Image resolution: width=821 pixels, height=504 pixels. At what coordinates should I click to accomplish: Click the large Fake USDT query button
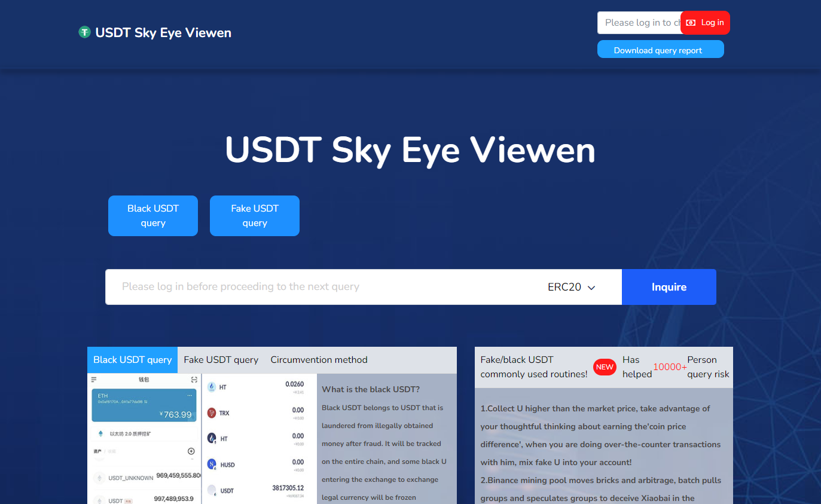[x=255, y=216]
